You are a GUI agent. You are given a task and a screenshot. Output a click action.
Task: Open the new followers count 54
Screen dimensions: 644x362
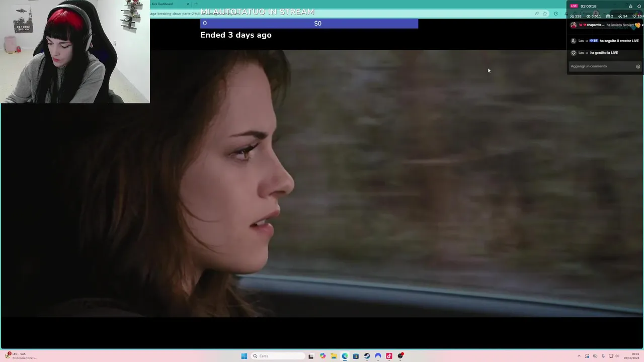622,16
